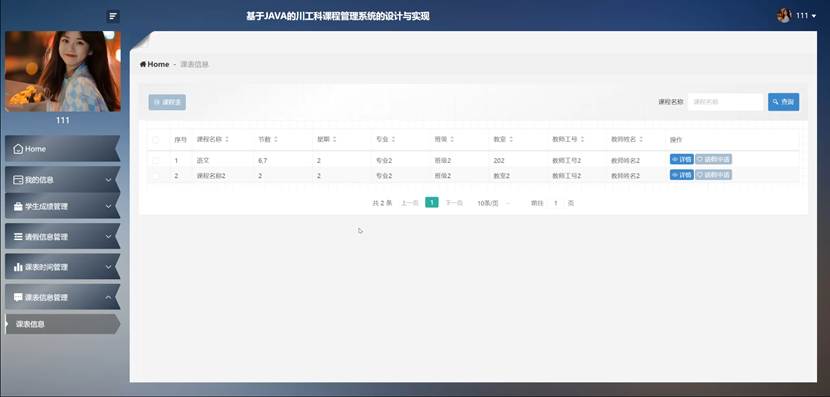830x397 pixels.
Task: Sort table by 教师姓名 column arrows
Action: coord(641,139)
